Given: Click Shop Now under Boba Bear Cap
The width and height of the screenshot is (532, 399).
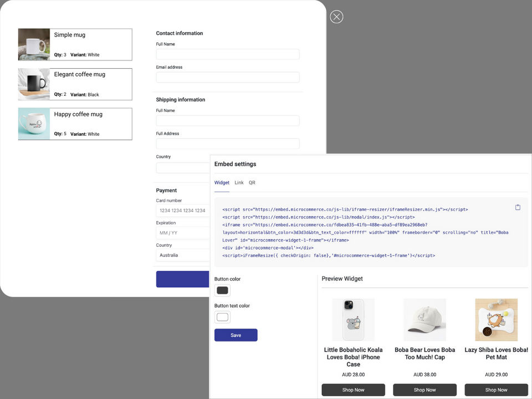Looking at the screenshot, I should [x=424, y=390].
